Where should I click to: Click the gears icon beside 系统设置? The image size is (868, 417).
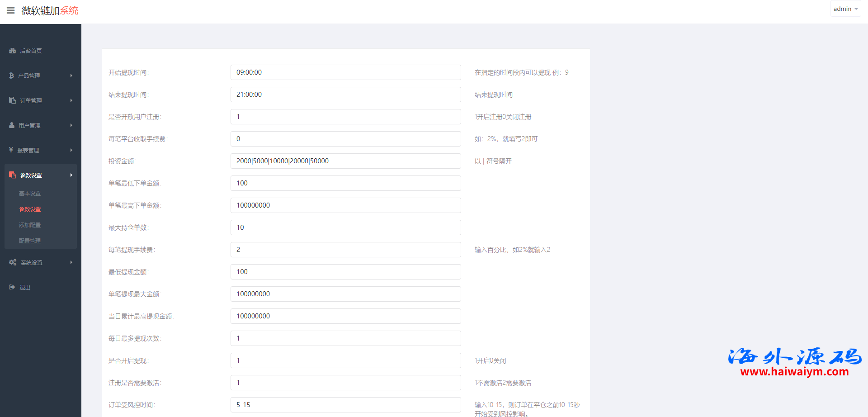tap(13, 262)
